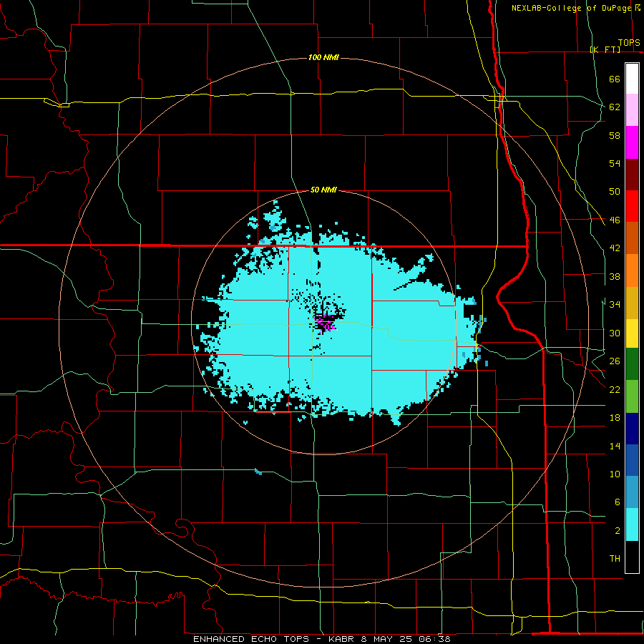This screenshot has width=644, height=644.
Task: Click the 10 legend value
Action: (615, 474)
